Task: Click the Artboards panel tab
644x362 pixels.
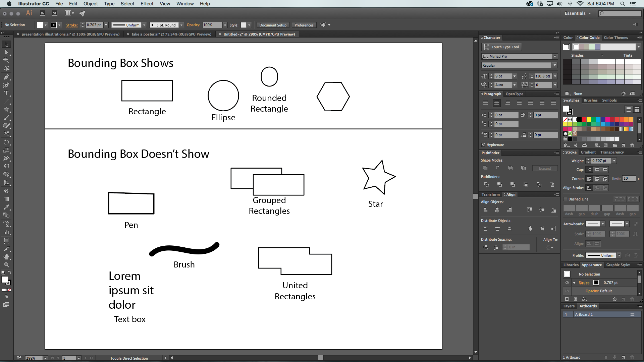Action: coord(588,306)
